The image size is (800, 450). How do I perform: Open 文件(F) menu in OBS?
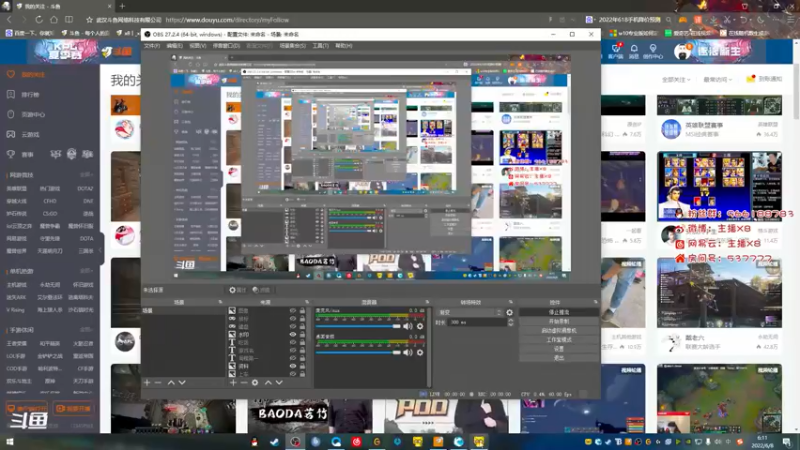[152, 46]
